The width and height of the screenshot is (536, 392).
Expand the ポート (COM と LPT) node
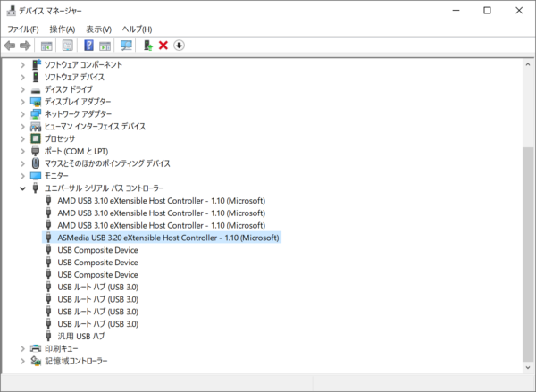point(23,151)
